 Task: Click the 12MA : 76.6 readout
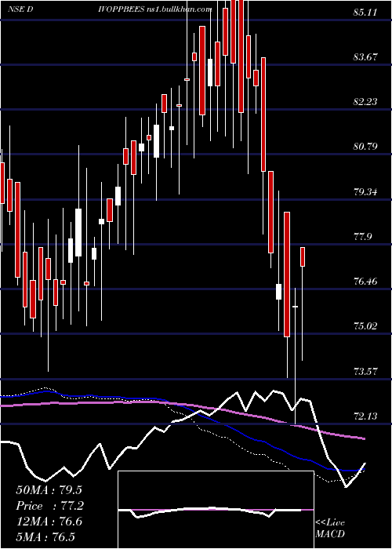coord(49,521)
